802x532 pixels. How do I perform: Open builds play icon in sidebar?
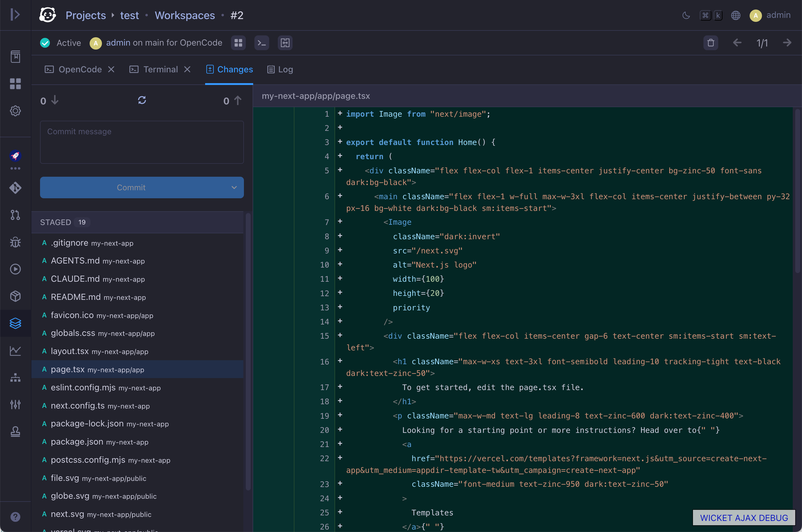pos(15,269)
